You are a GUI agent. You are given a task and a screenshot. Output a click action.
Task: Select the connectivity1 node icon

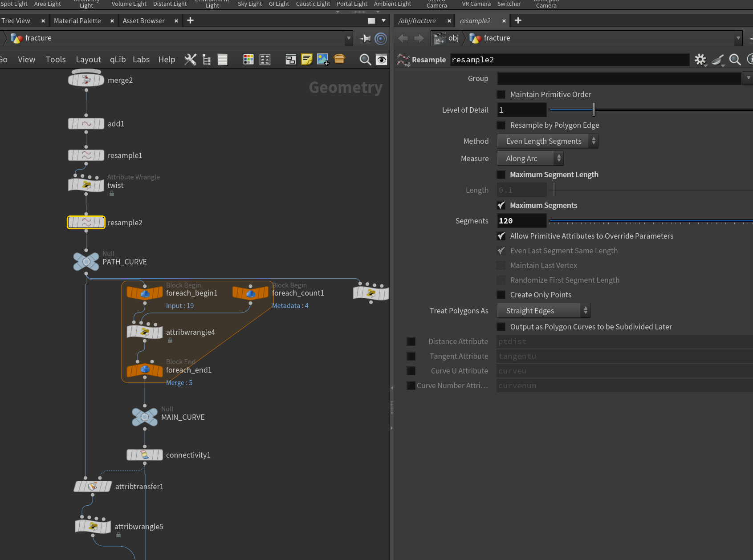(x=145, y=455)
